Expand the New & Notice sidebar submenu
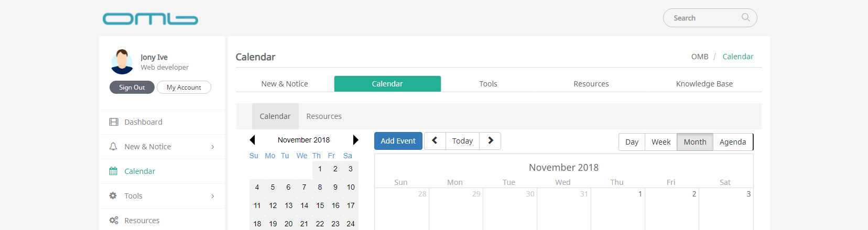Screen dimensions: 868x230 pos(212,147)
